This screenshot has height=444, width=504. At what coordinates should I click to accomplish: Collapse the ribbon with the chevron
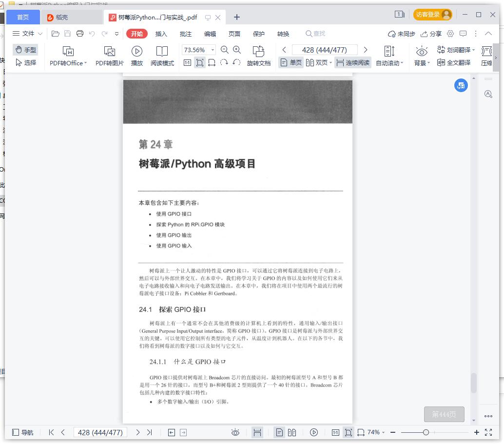pyautogui.click(x=488, y=34)
